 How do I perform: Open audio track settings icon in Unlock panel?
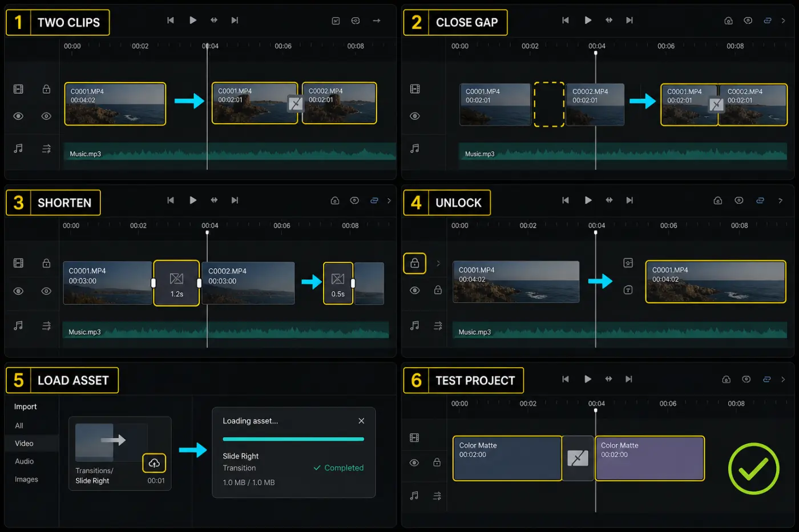pos(438,326)
